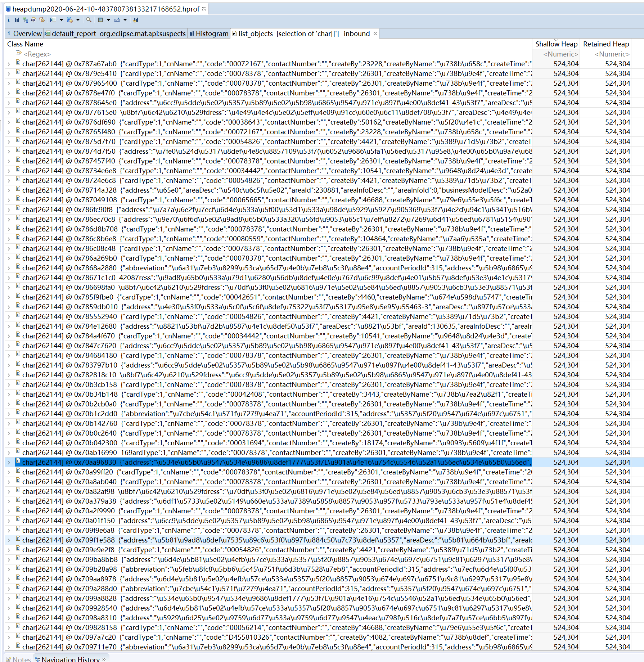Image resolution: width=644 pixels, height=662 pixels.
Task: Click object icon of row @ 0x786c8b6e8
Action: tap(18, 238)
